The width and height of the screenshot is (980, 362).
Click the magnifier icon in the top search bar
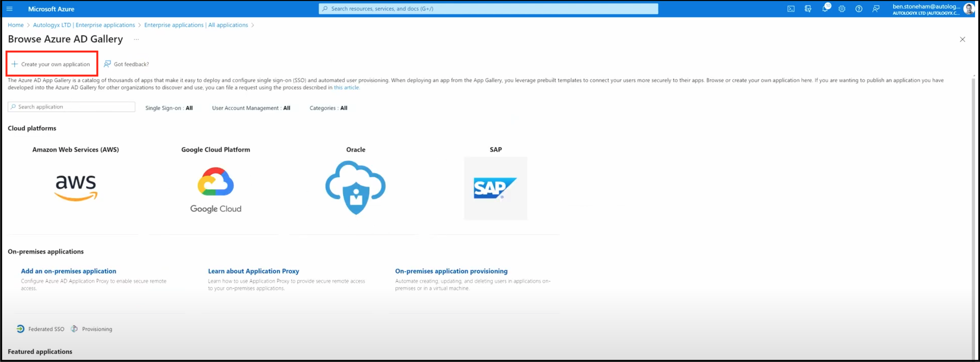tap(325, 9)
